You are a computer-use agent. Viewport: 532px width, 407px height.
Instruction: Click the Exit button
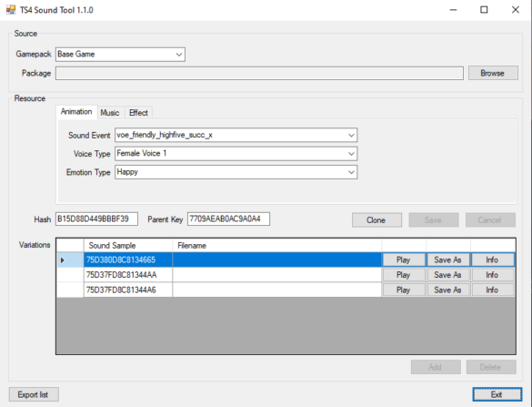pyautogui.click(x=497, y=394)
